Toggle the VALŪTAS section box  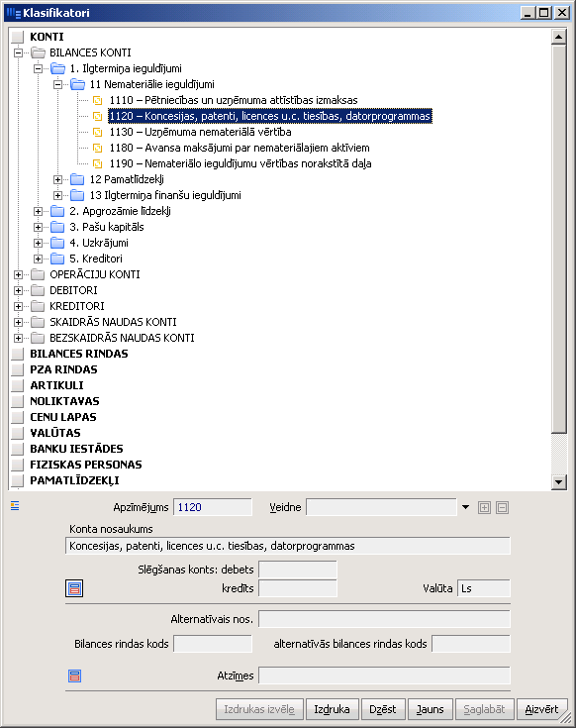point(18,433)
